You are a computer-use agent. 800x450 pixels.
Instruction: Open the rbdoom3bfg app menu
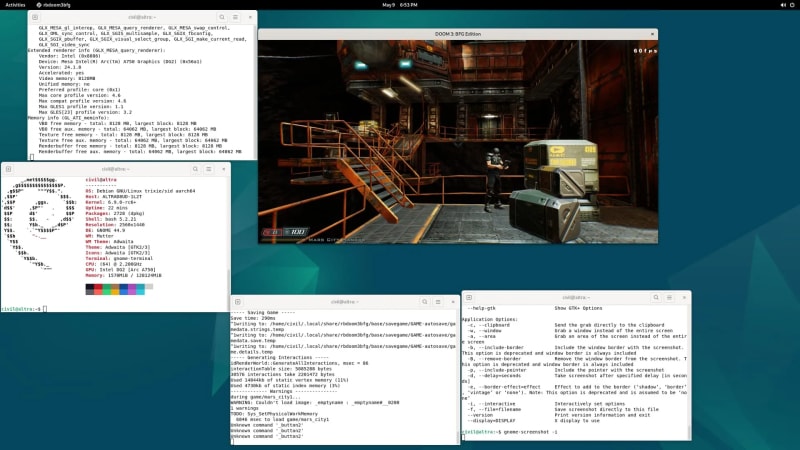point(58,5)
